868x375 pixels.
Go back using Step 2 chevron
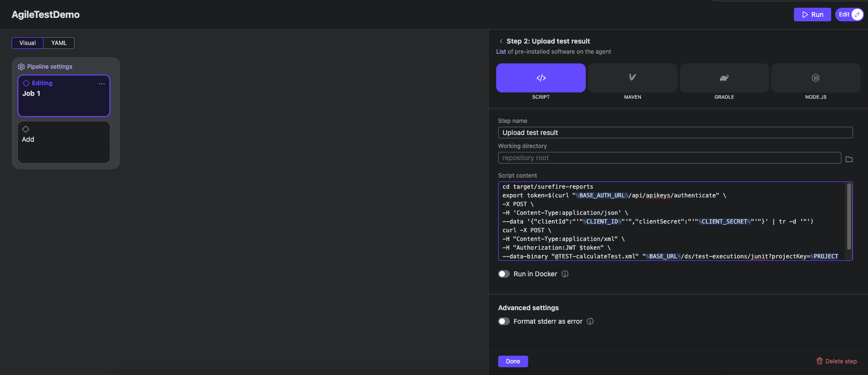click(501, 42)
